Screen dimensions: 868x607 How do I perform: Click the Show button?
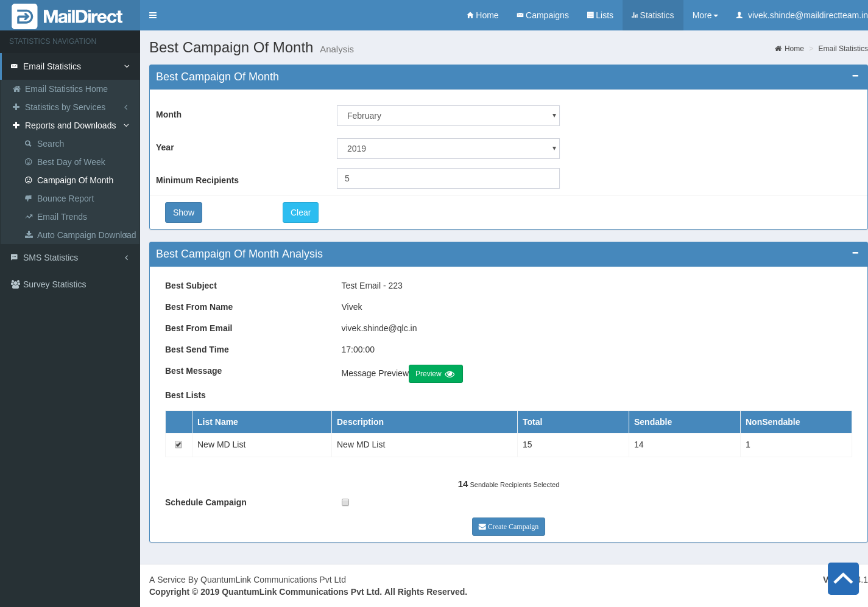click(183, 212)
